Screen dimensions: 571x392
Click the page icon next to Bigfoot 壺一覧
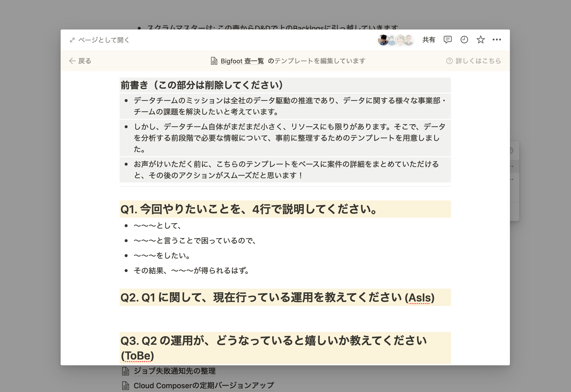(214, 61)
